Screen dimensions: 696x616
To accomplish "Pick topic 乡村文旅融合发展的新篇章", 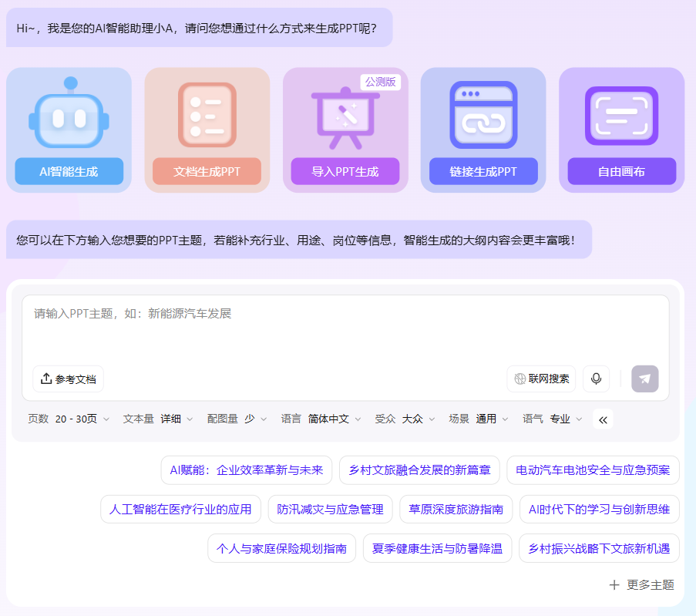I will click(x=419, y=470).
